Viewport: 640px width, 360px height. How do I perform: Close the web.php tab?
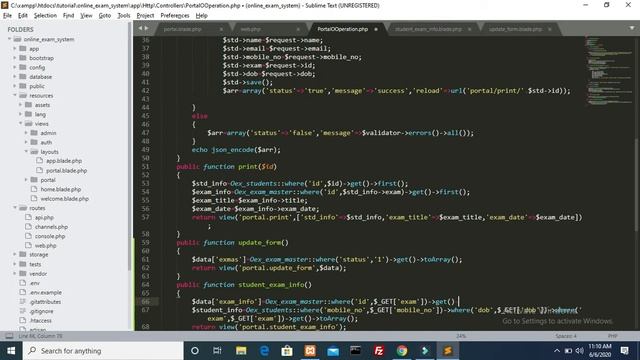pos(298,29)
